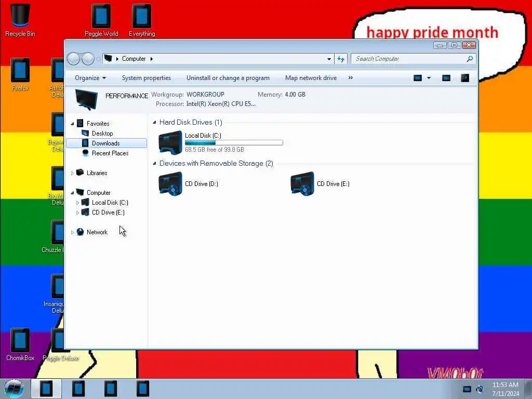This screenshot has height=399, width=532.
Task: Select Downloads in Favorites
Action: (106, 143)
